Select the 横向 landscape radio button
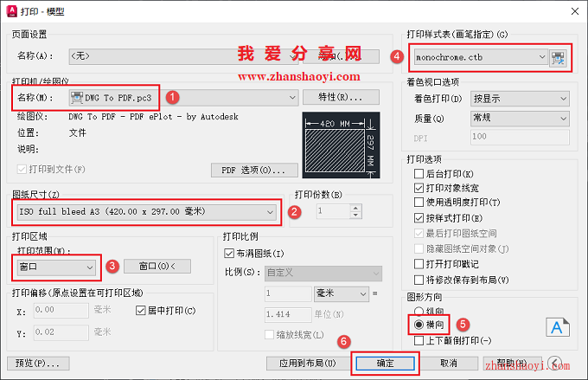The image size is (588, 380). [x=419, y=325]
